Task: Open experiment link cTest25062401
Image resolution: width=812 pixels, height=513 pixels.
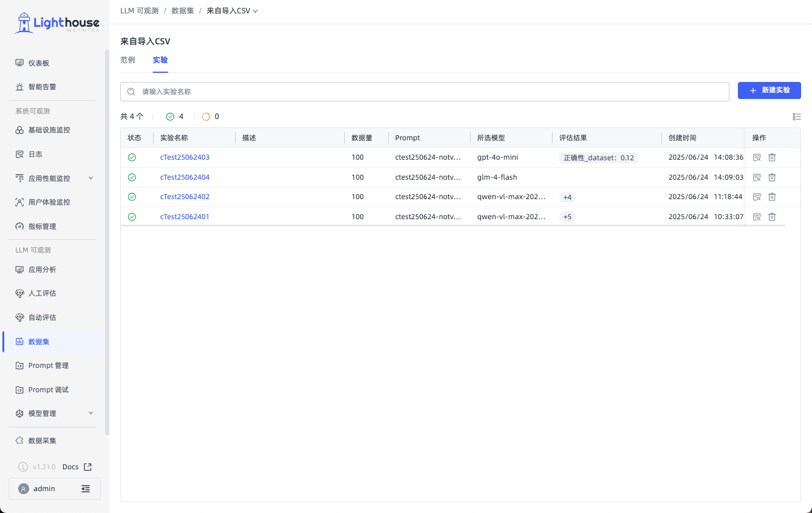Action: point(185,217)
